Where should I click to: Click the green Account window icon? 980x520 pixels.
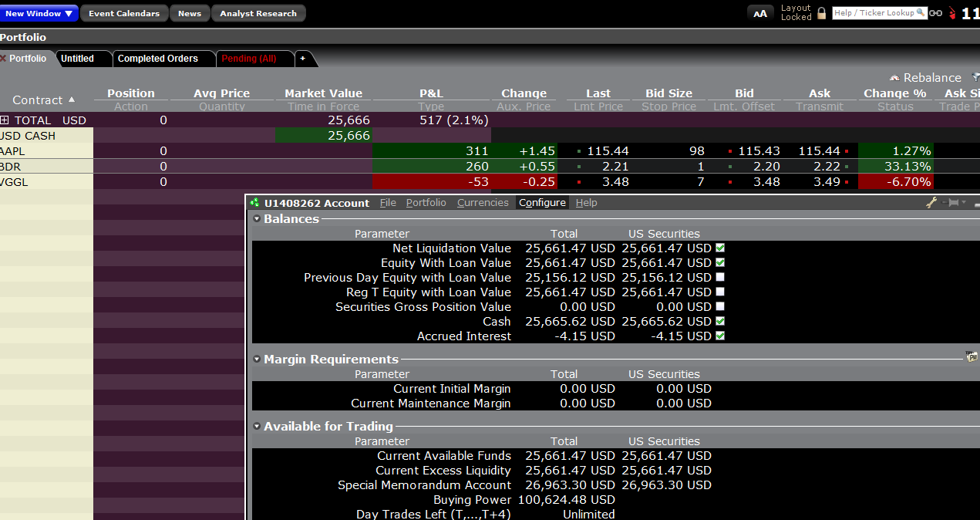coord(254,203)
